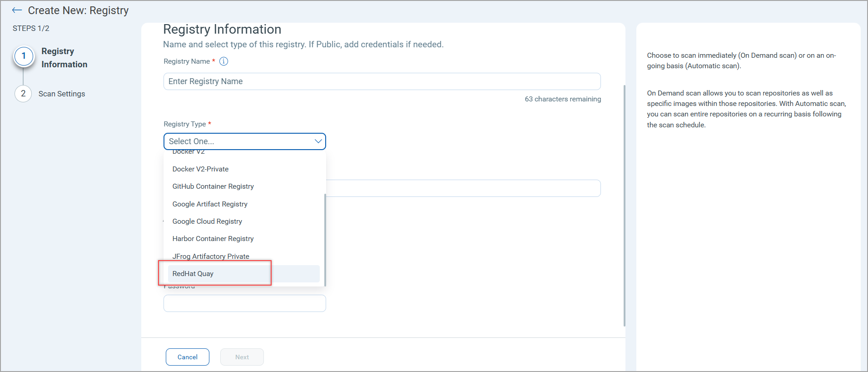Click the Registry Type dropdown chevron
Image resolution: width=868 pixels, height=372 pixels.
(317, 141)
